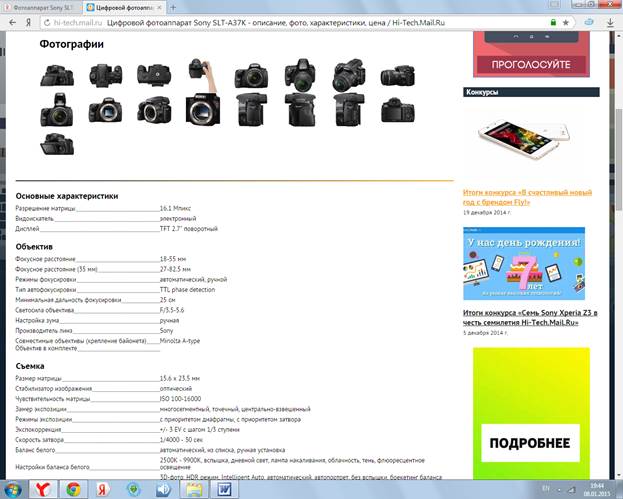Click the '27-82.5 мм' 35mm focal value
Image resolution: width=623 pixels, height=499 pixels.
(175, 269)
